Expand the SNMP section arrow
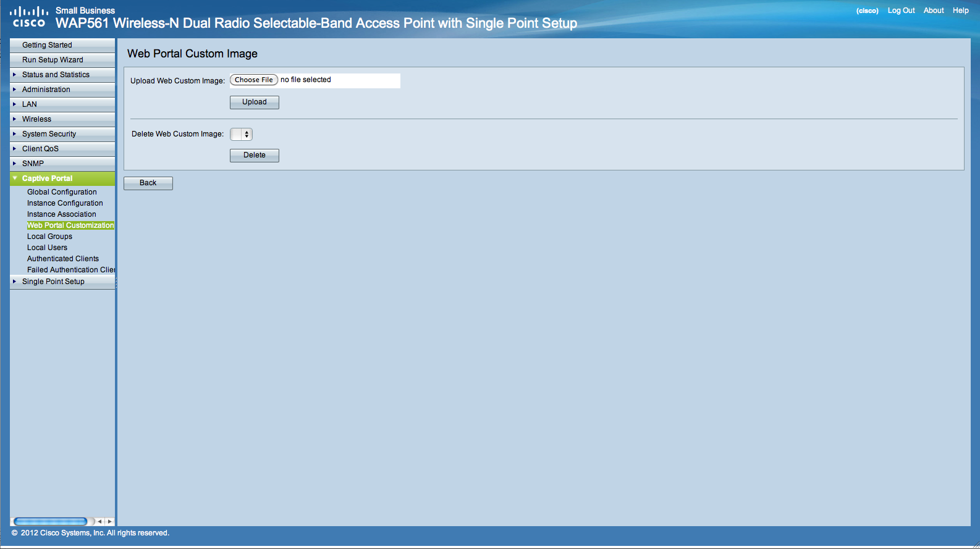Screen dimensions: 980x549 pyautogui.click(x=14, y=163)
